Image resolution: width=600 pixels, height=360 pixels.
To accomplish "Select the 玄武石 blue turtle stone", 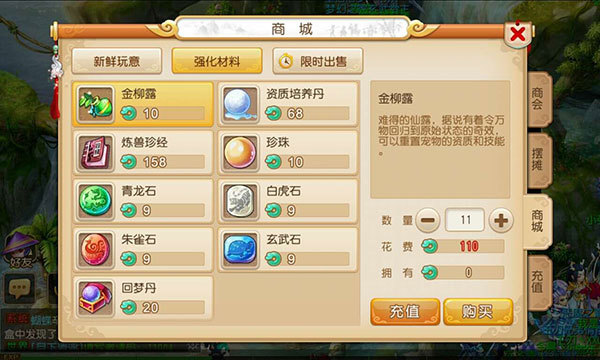I will 240,250.
